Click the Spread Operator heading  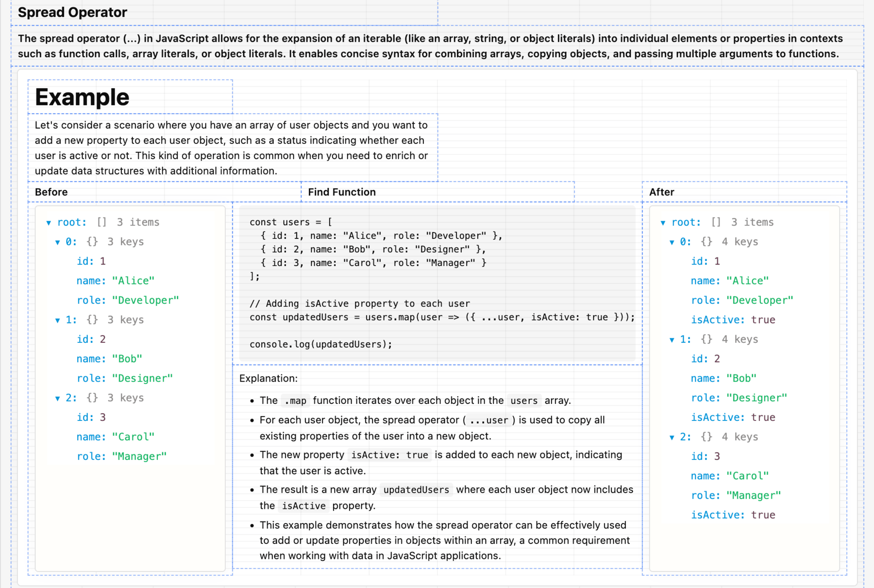tap(72, 12)
